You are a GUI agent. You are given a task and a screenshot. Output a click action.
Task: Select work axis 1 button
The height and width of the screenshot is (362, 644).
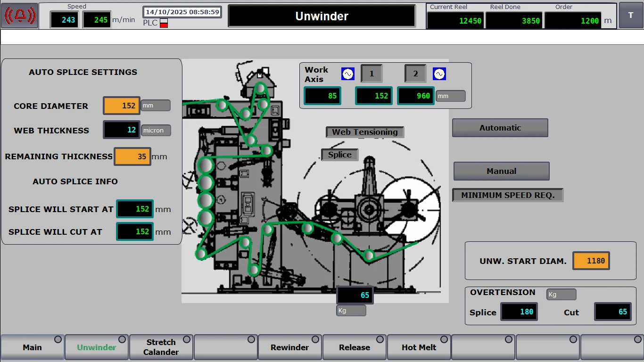[x=372, y=74]
